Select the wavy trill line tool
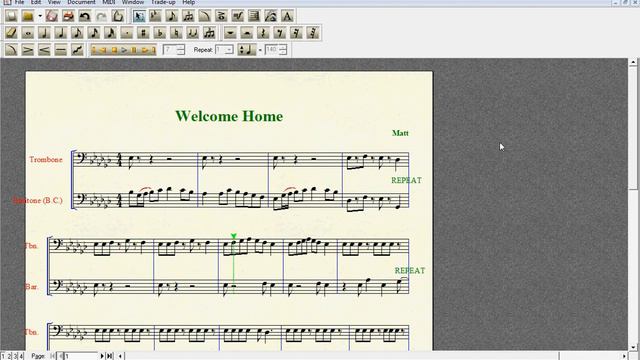640x360 pixels. (x=77, y=50)
